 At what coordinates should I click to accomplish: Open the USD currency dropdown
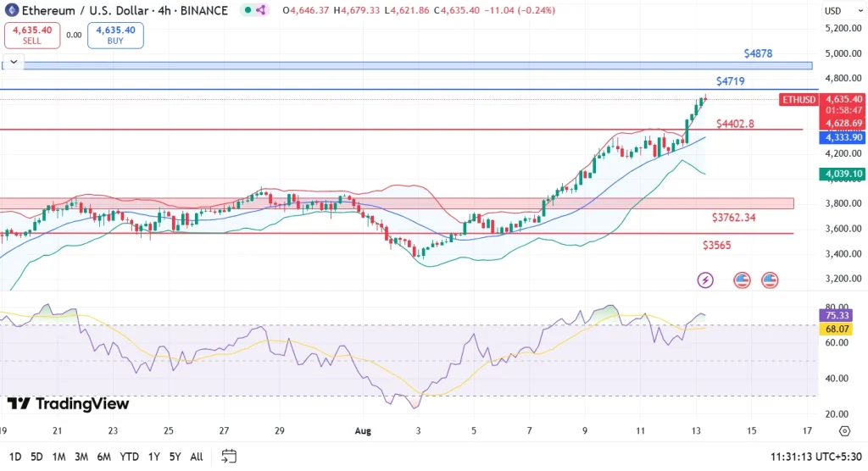click(x=836, y=11)
